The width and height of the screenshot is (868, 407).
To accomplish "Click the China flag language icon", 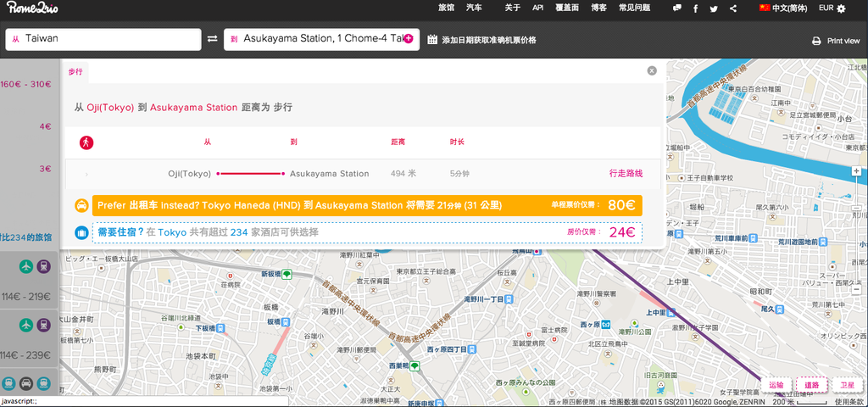I will point(765,8).
